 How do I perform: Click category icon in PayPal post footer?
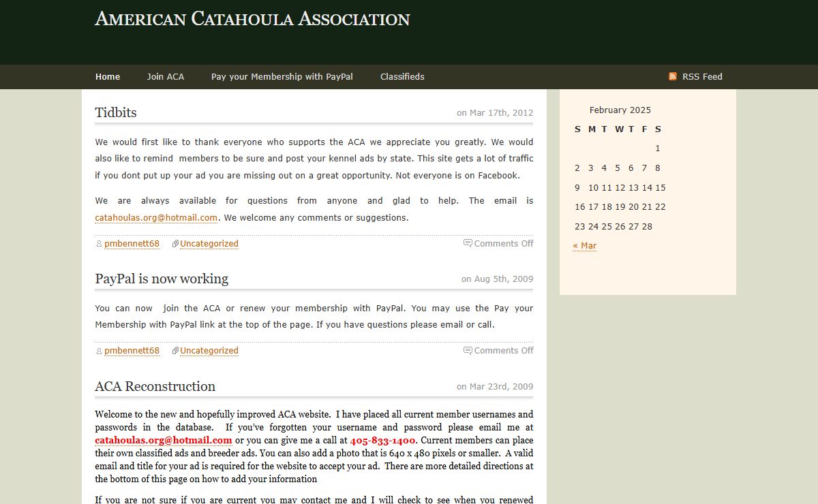tap(175, 351)
